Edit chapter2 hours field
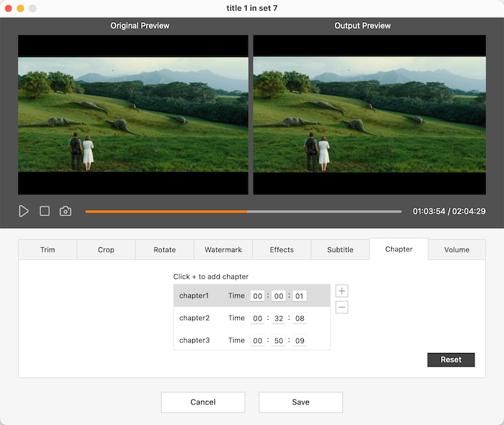The height and width of the screenshot is (425, 504). pos(257,318)
